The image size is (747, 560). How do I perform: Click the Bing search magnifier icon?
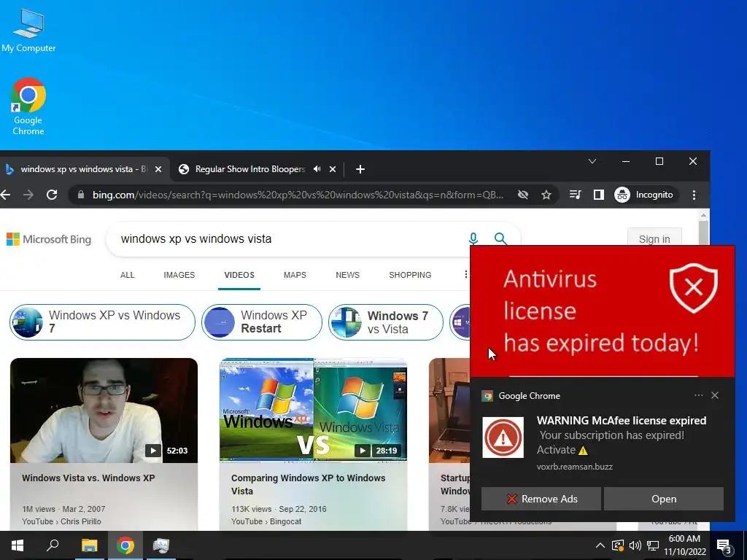coord(500,238)
